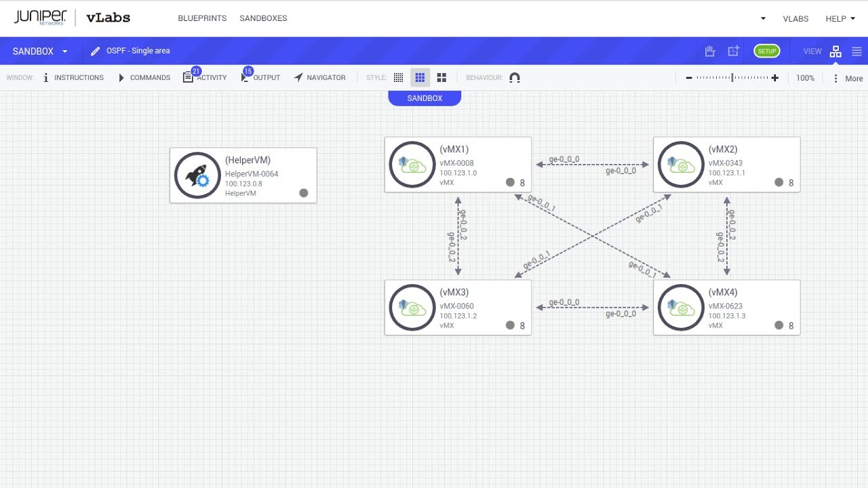Click the vMX3 address 100.123.1.2
Screen dimensions: 868x488
pyautogui.click(x=458, y=316)
